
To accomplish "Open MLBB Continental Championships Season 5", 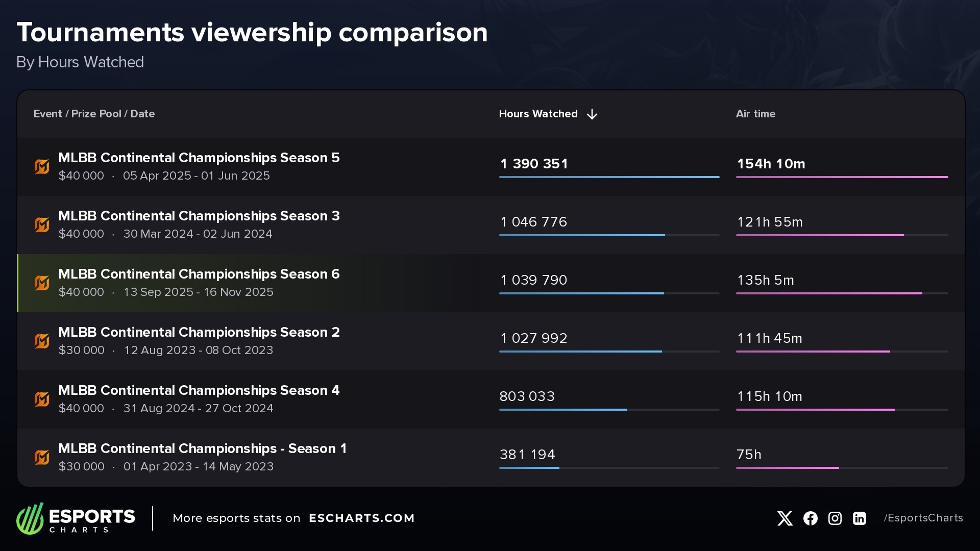I will point(199,158).
